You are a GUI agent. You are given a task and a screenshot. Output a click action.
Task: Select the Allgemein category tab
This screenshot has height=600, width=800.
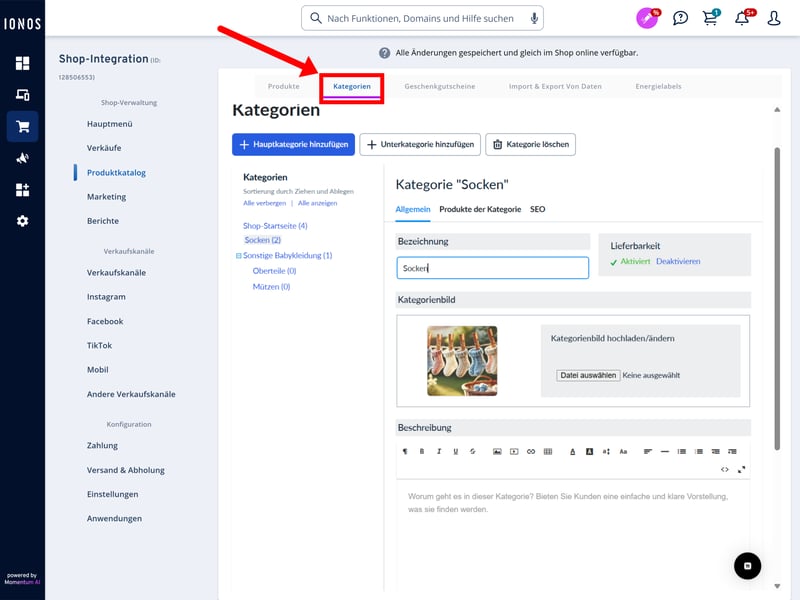(x=413, y=209)
